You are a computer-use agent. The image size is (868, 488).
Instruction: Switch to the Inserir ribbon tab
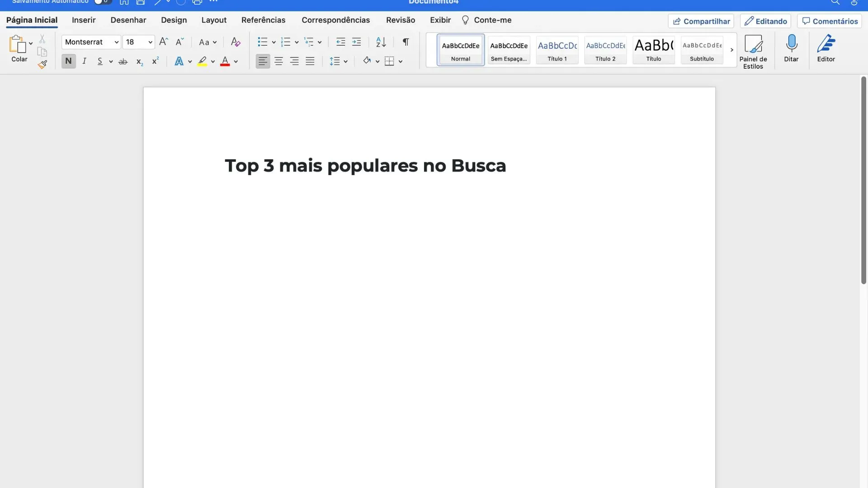(84, 20)
